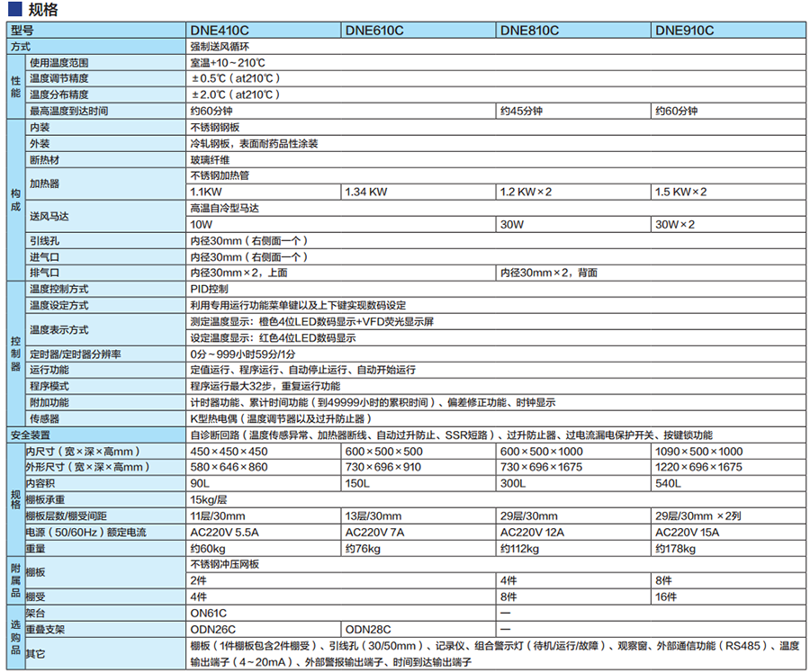Viewport: 810px width, 672px height.
Task: Click the DNE910C model header
Action: pos(684,30)
